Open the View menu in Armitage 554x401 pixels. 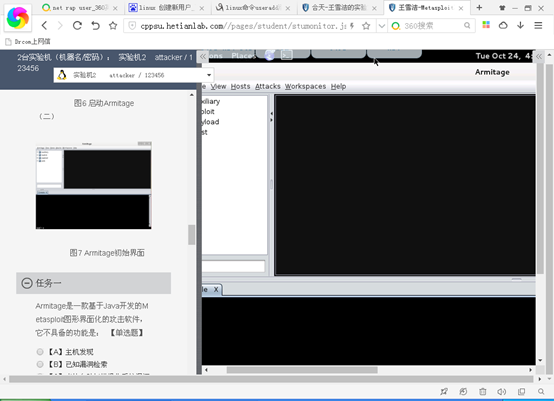[218, 86]
